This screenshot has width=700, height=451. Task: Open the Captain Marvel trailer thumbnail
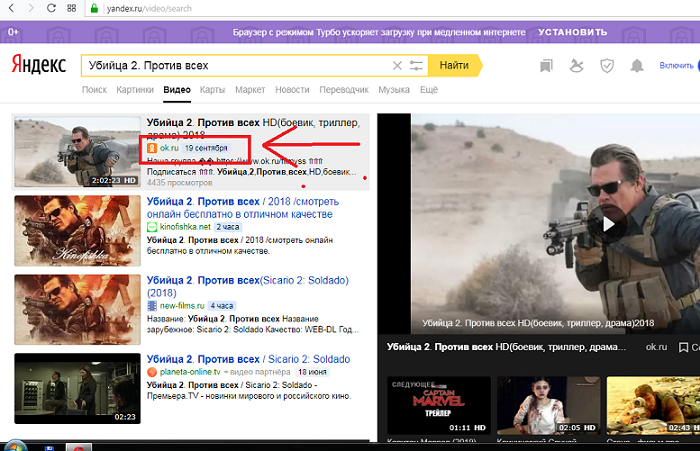(x=439, y=405)
